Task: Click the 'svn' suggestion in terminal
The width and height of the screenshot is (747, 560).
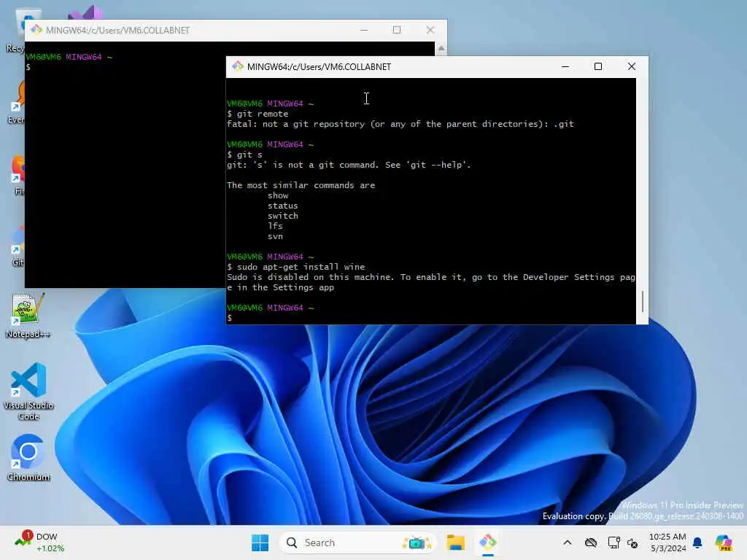Action: [x=275, y=236]
